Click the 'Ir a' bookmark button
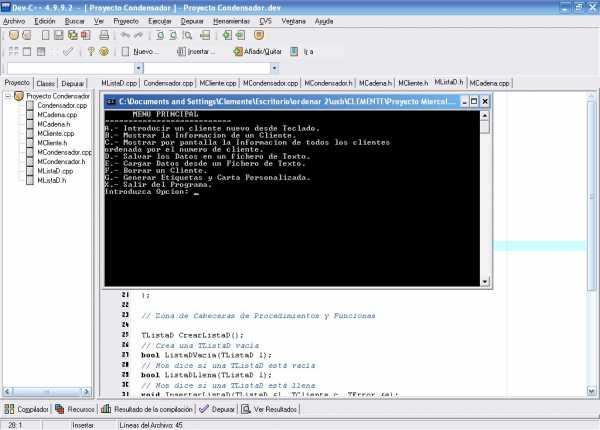600x430 pixels. point(302,51)
